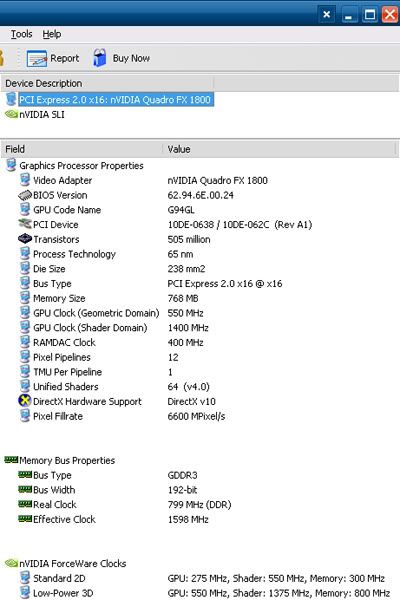This screenshot has height=600, width=400.
Task: Click the Field column header
Action: tap(82, 149)
